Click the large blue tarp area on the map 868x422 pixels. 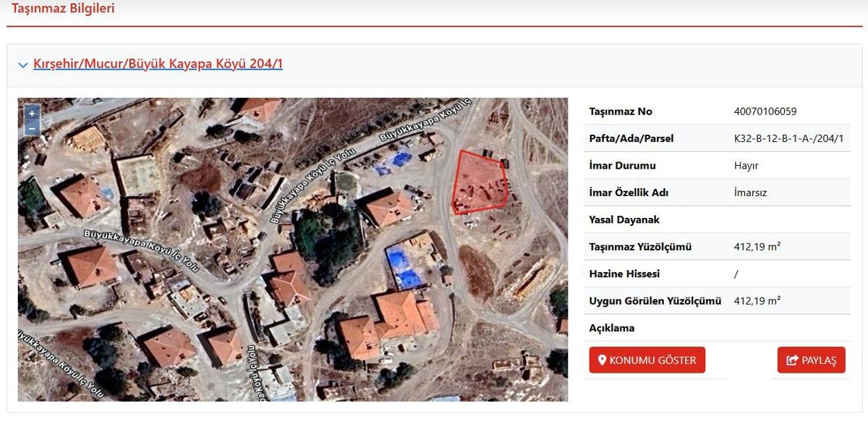pos(404,266)
